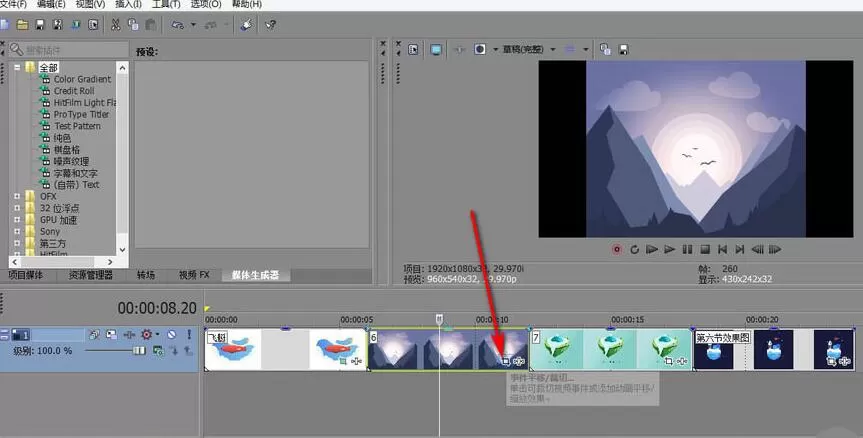The image size is (863, 438).
Task: Click Event FX icon on first fish clip
Action: 356,361
